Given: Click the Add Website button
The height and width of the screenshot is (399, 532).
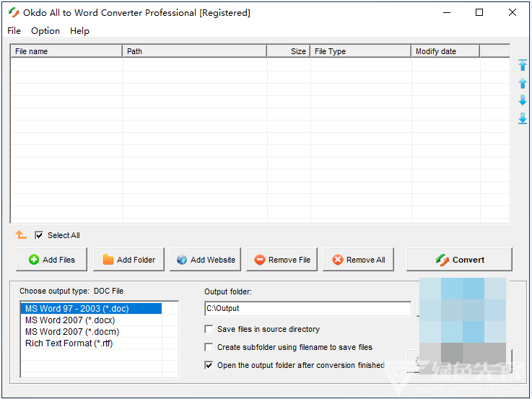Looking at the screenshot, I should coord(205,260).
